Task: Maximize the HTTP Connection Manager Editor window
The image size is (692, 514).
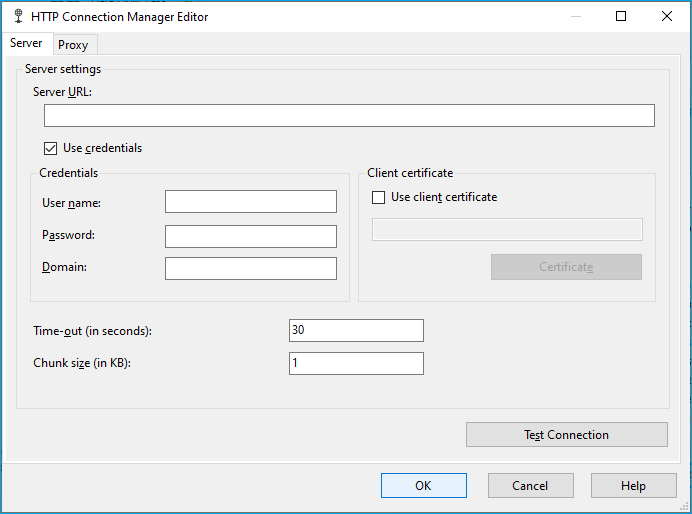Action: [x=621, y=16]
